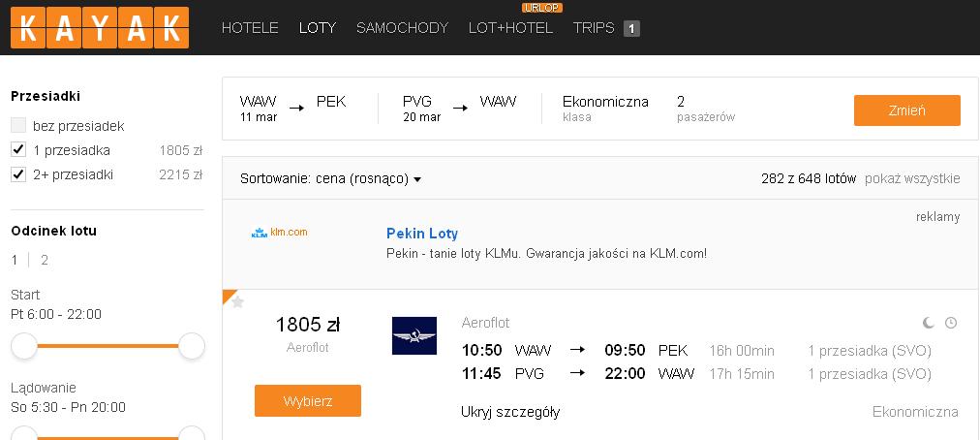Image resolution: width=980 pixels, height=440 pixels.
Task: Check the 'bez przesiadek' checkbox
Action: click(18, 125)
